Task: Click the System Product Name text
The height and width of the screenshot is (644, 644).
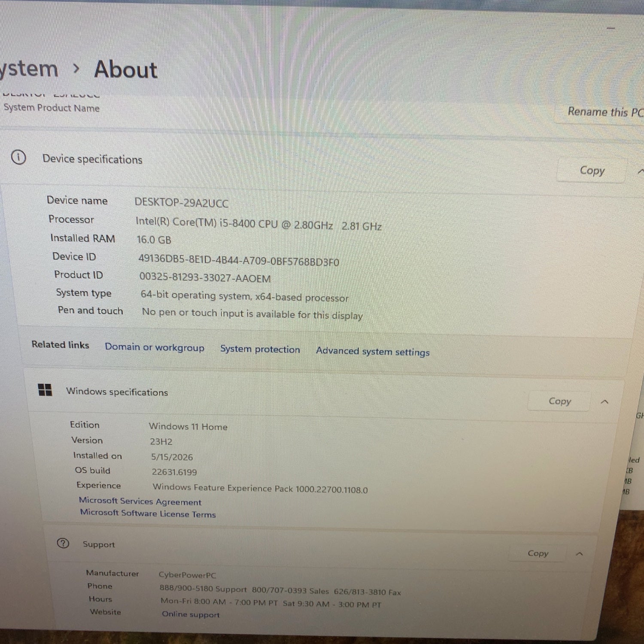Action: pos(52,108)
